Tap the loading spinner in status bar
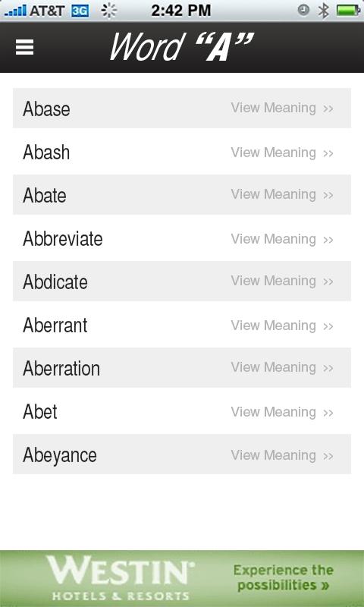Viewport: 364px width, 607px height. pos(108,11)
